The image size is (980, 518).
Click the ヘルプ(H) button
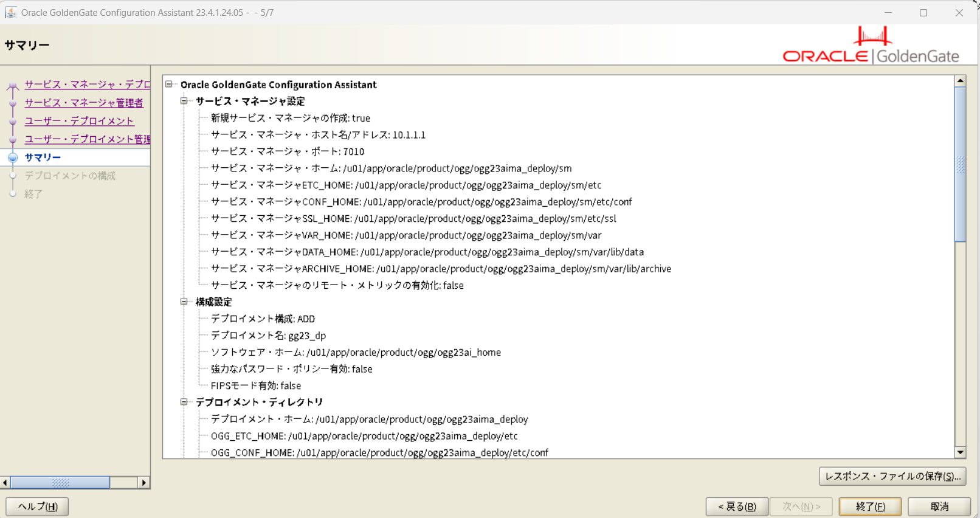click(x=37, y=506)
